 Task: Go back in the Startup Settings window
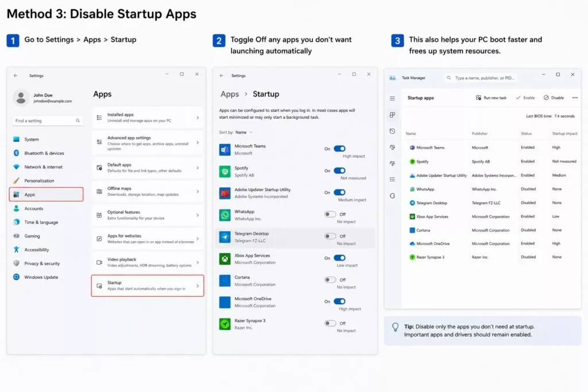pyautogui.click(x=222, y=75)
